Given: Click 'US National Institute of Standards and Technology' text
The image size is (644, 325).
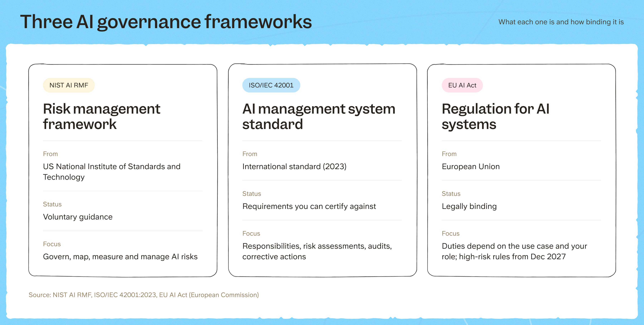Looking at the screenshot, I should tap(112, 172).
